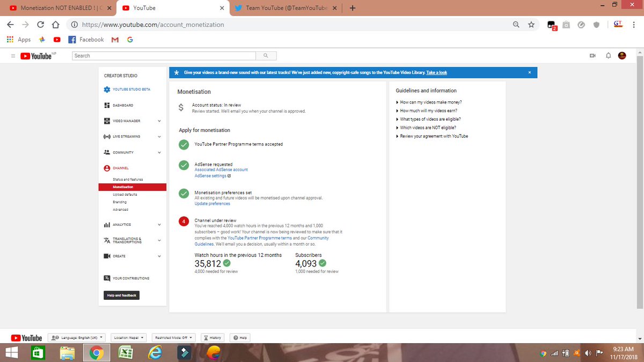Image resolution: width=644 pixels, height=362 pixels.
Task: Click the Channel sidebar icon
Action: pos(107,168)
